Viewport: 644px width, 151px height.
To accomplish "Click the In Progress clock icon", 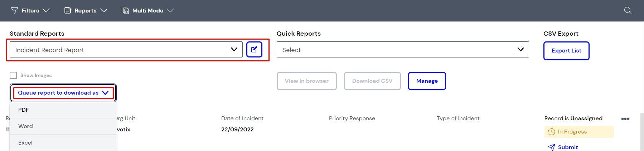I will pyautogui.click(x=551, y=132).
